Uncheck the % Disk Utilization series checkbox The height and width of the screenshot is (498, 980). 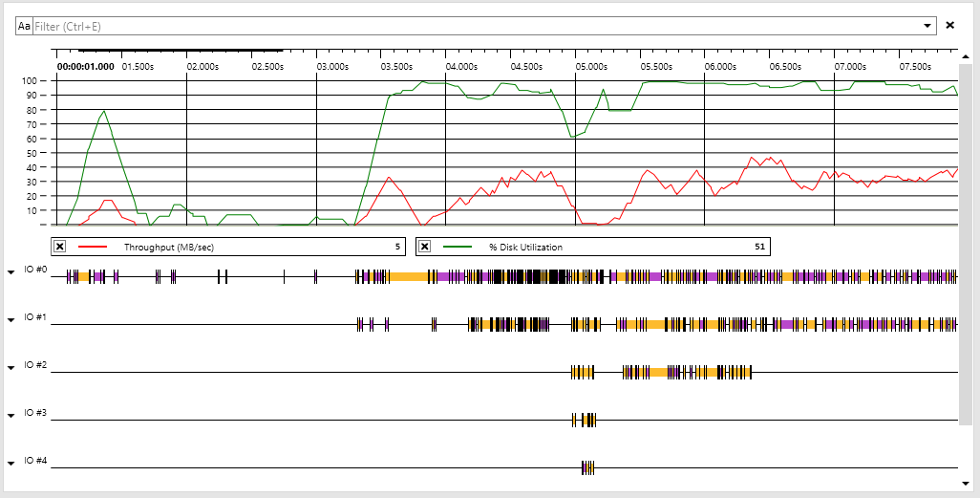pos(424,247)
